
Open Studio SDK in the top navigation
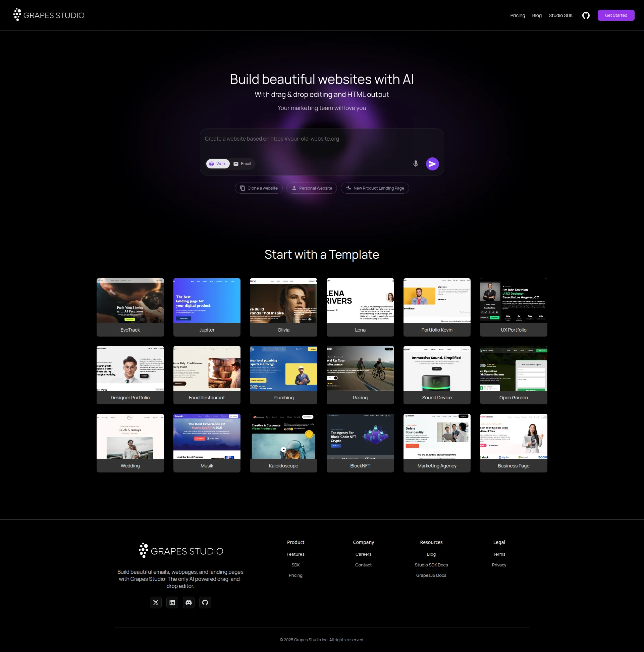pos(561,15)
